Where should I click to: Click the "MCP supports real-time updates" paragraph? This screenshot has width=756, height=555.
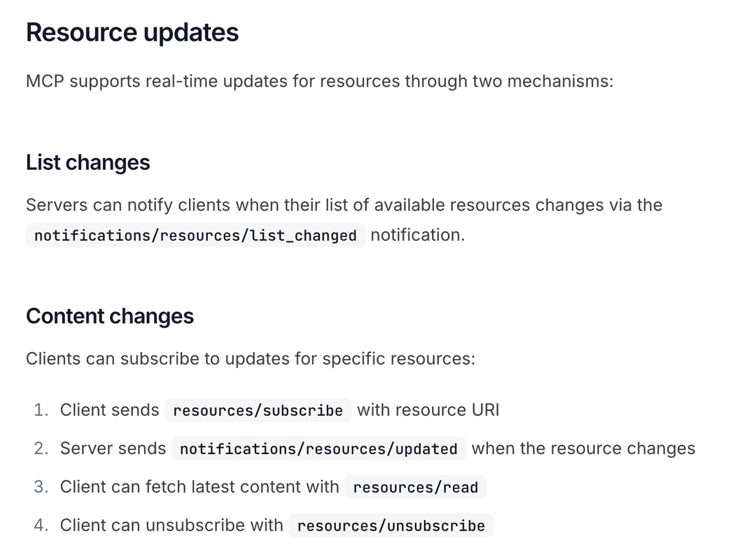click(x=319, y=81)
